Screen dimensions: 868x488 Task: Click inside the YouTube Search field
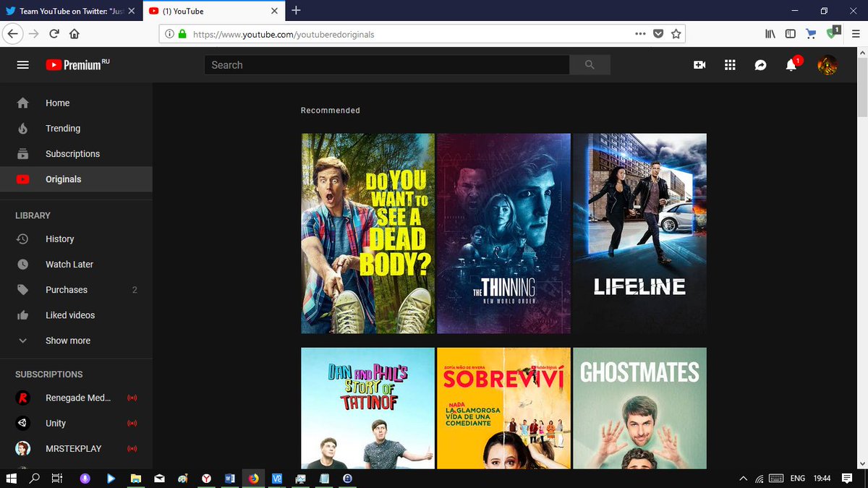click(387, 65)
